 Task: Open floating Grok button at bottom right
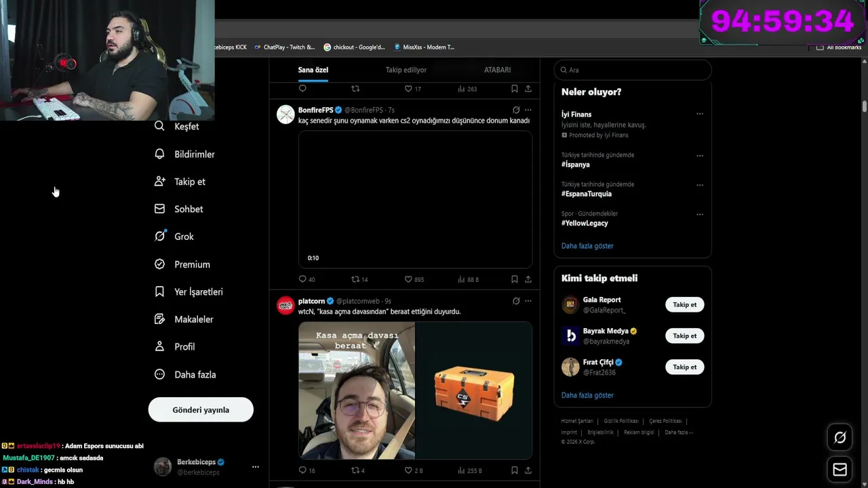840,438
